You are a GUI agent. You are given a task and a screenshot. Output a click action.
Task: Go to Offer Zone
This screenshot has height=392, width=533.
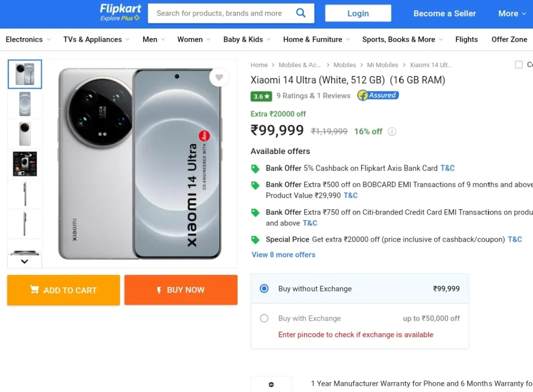[509, 40]
